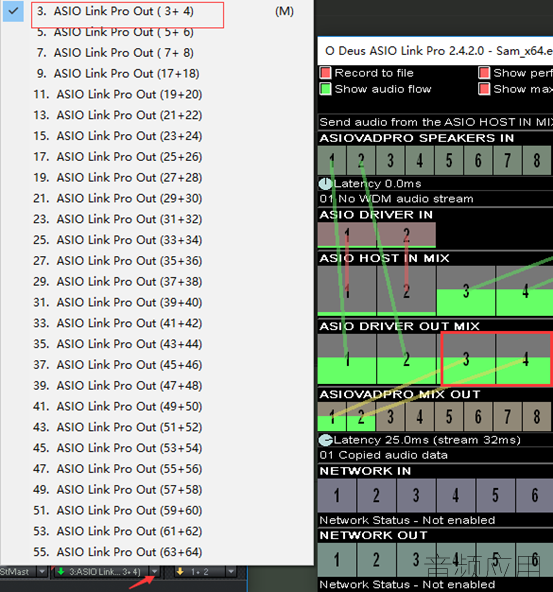Click the green arrow icon on output selector
This screenshot has width=553, height=592.
coord(61,572)
